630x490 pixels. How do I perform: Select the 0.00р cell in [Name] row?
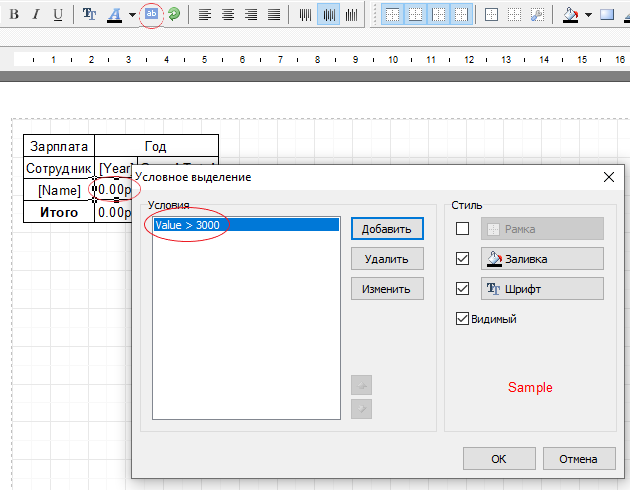point(115,190)
